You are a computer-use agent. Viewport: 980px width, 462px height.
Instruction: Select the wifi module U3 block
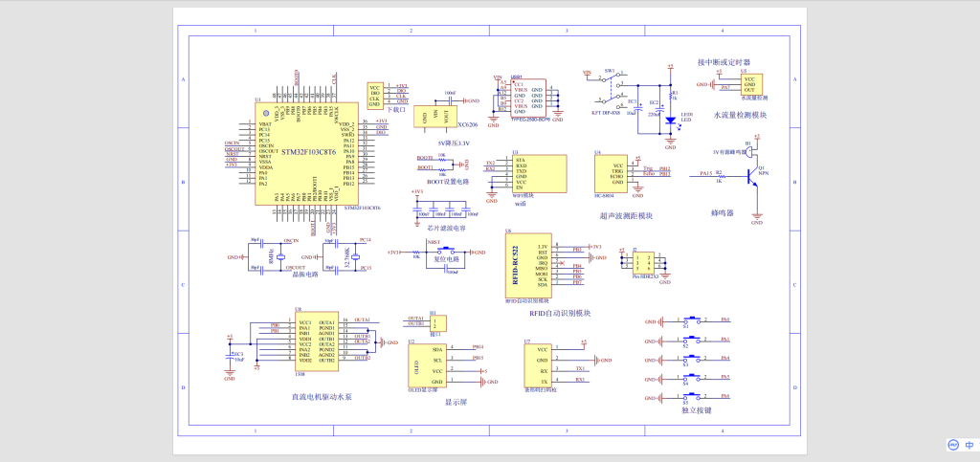click(534, 175)
